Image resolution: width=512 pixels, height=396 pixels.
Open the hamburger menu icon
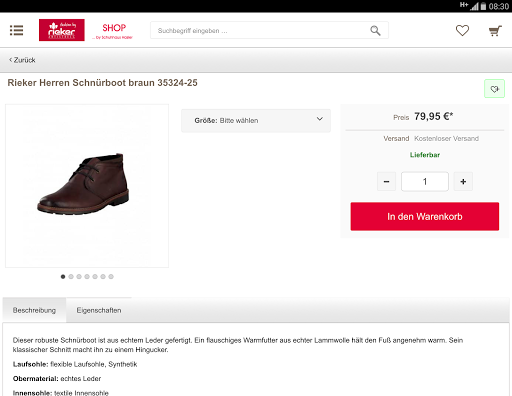[x=16, y=30]
